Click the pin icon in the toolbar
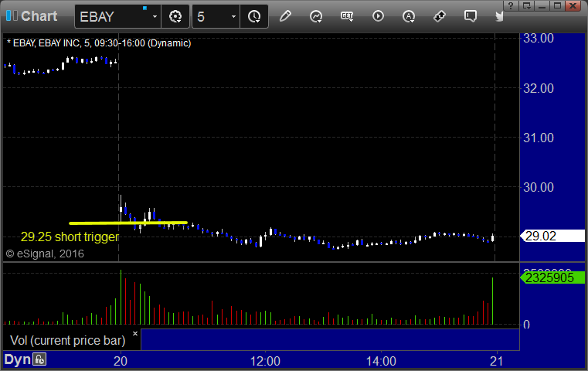The height and width of the screenshot is (371, 588). pyautogui.click(x=439, y=16)
